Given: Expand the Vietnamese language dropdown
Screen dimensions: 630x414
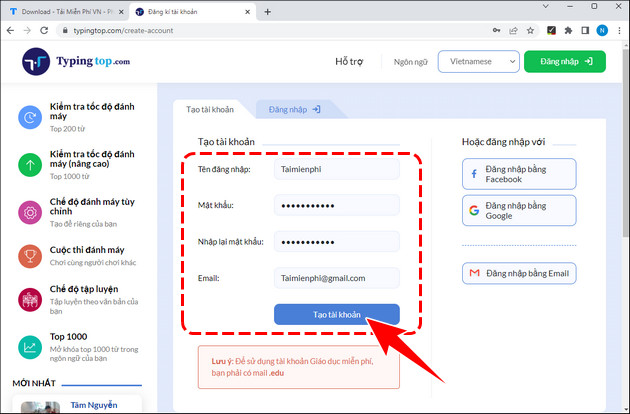Looking at the screenshot, I should pos(478,62).
